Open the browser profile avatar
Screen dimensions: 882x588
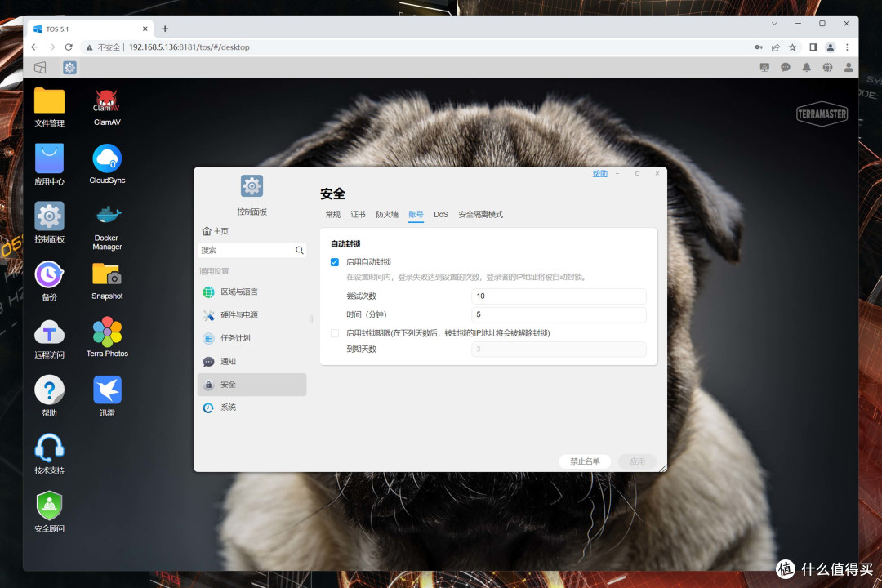point(831,47)
